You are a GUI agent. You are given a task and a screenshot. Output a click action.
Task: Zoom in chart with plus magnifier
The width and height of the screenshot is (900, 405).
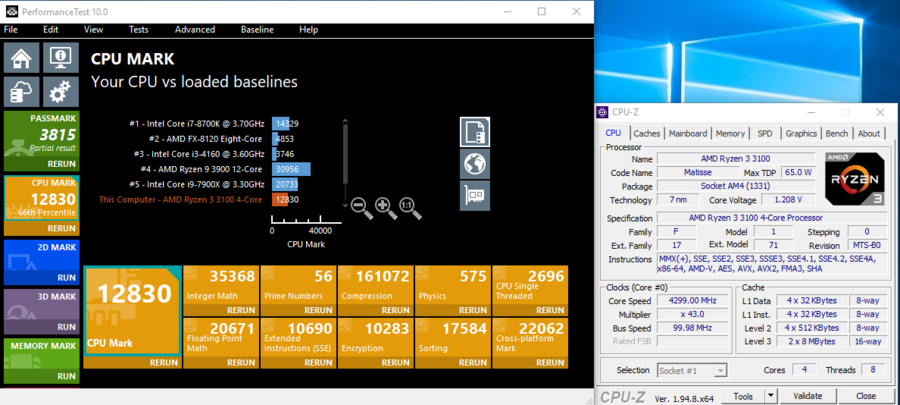pyautogui.click(x=386, y=207)
